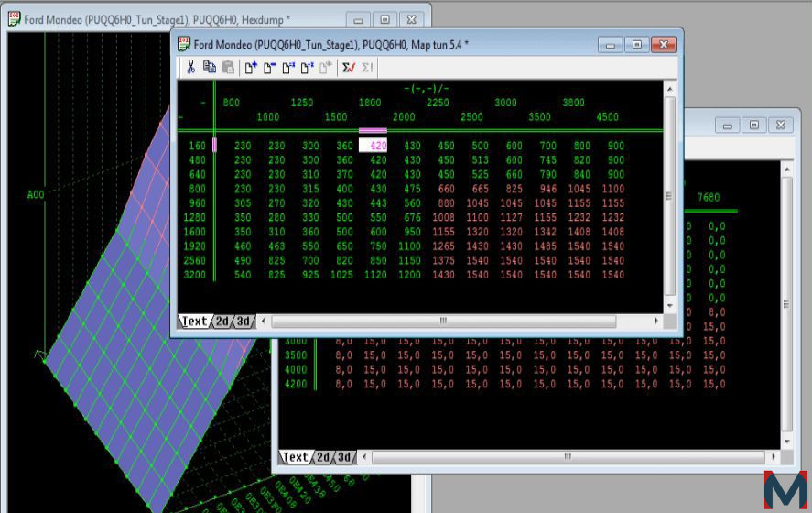Open the 3d tab in Map tun window

[244, 322]
